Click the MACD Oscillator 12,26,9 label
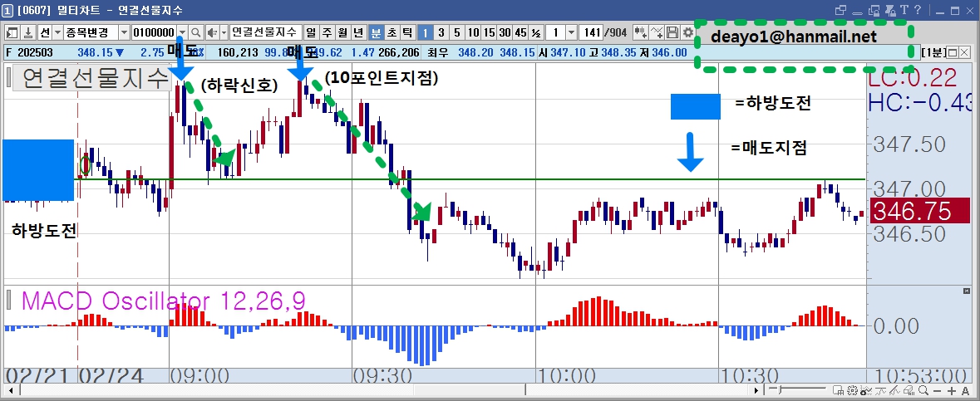This screenshot has width=980, height=401. tap(162, 301)
